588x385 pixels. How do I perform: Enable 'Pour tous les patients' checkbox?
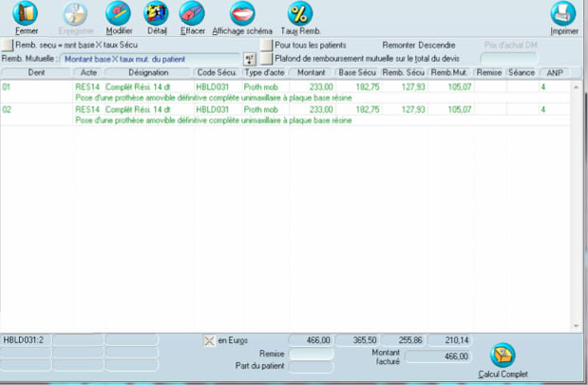pyautogui.click(x=267, y=45)
